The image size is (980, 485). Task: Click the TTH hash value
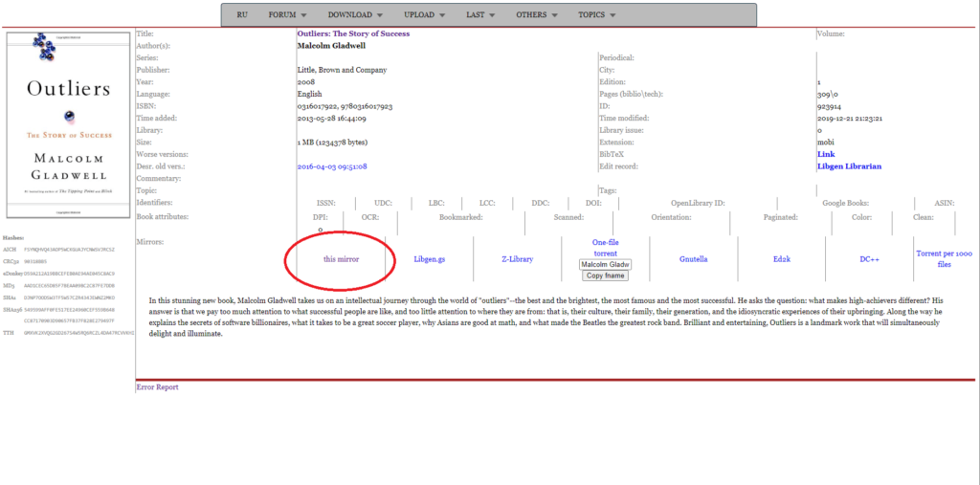pos(78,333)
